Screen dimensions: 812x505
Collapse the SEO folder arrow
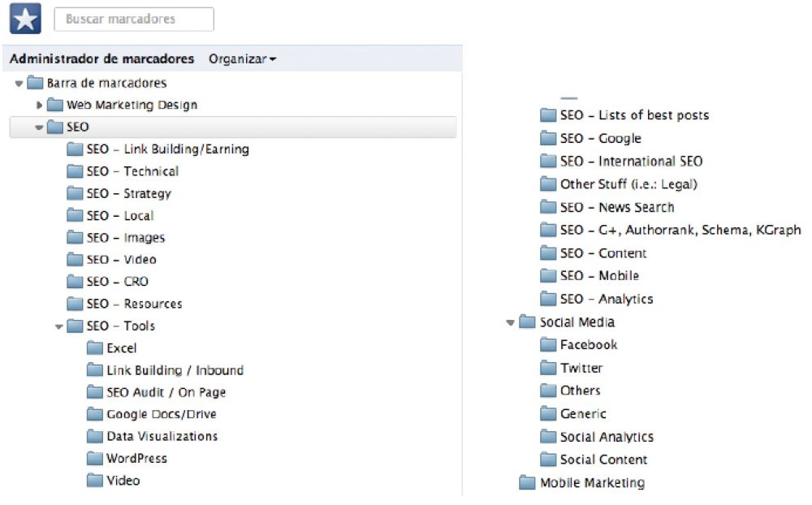point(39,127)
